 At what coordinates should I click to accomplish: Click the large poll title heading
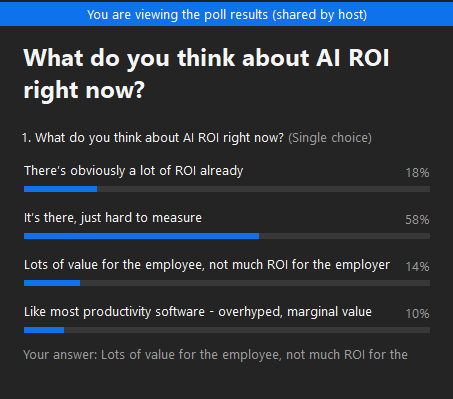[x=206, y=74]
